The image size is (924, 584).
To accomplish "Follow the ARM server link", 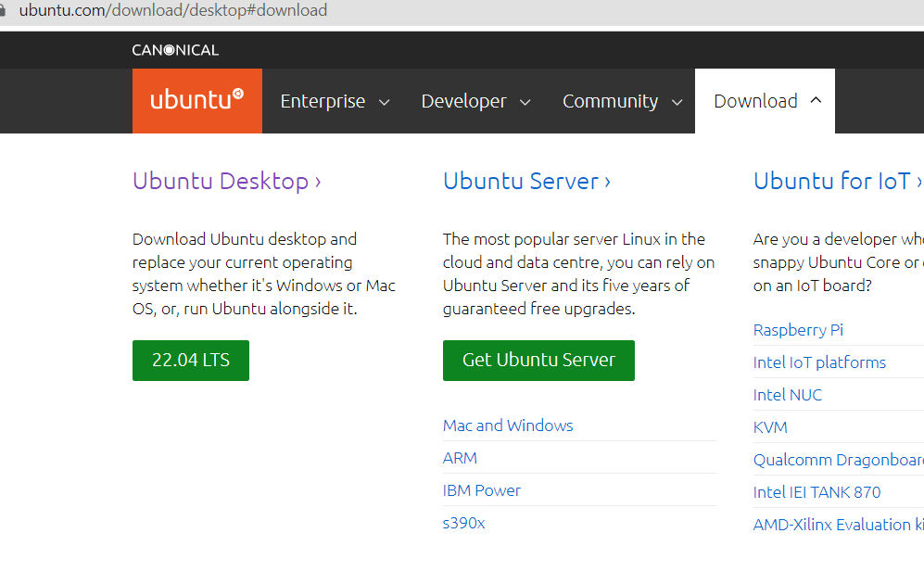I will pyautogui.click(x=461, y=458).
